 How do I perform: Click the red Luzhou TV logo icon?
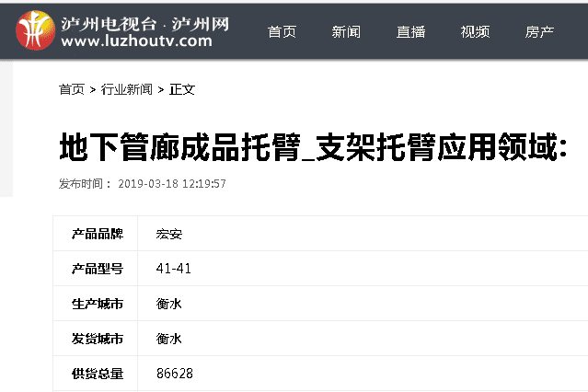[x=35, y=30]
